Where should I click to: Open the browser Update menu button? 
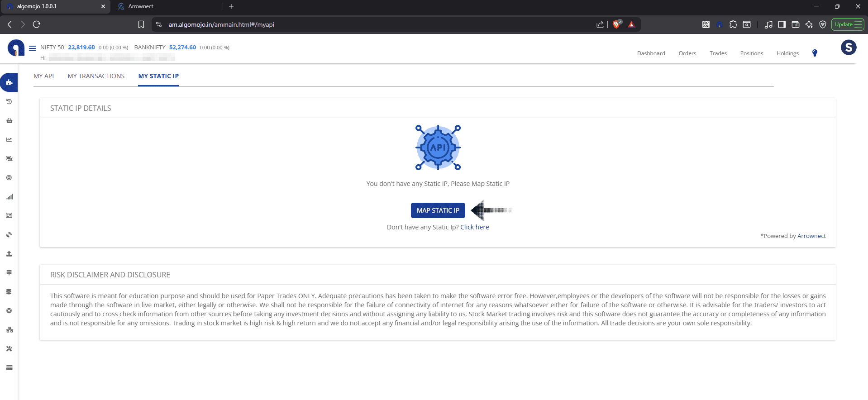(x=847, y=24)
